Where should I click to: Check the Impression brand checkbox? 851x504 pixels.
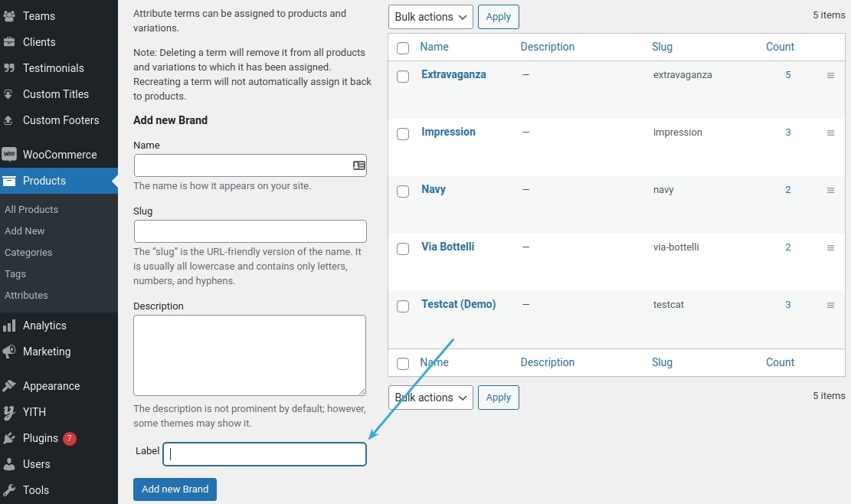pos(403,134)
